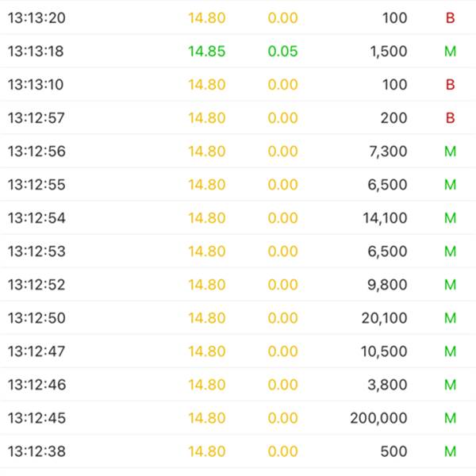Click the 1,500 volume value
The image size is (476, 476).
[389, 51]
